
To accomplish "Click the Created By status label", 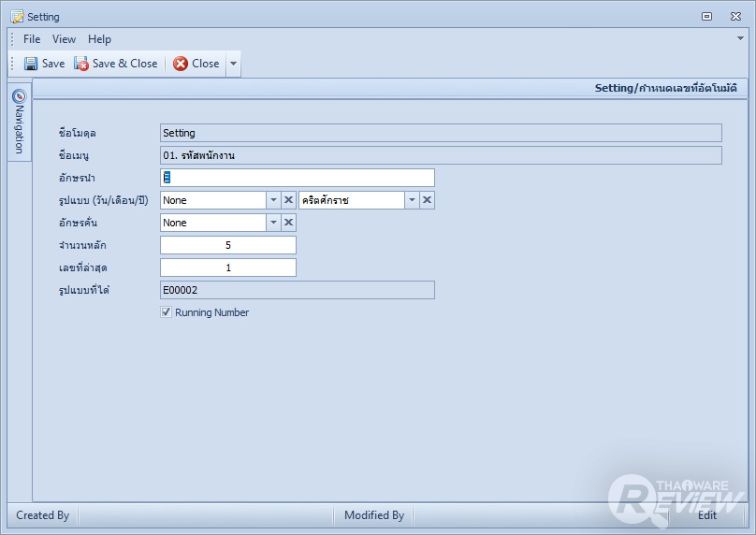I will 42,515.
